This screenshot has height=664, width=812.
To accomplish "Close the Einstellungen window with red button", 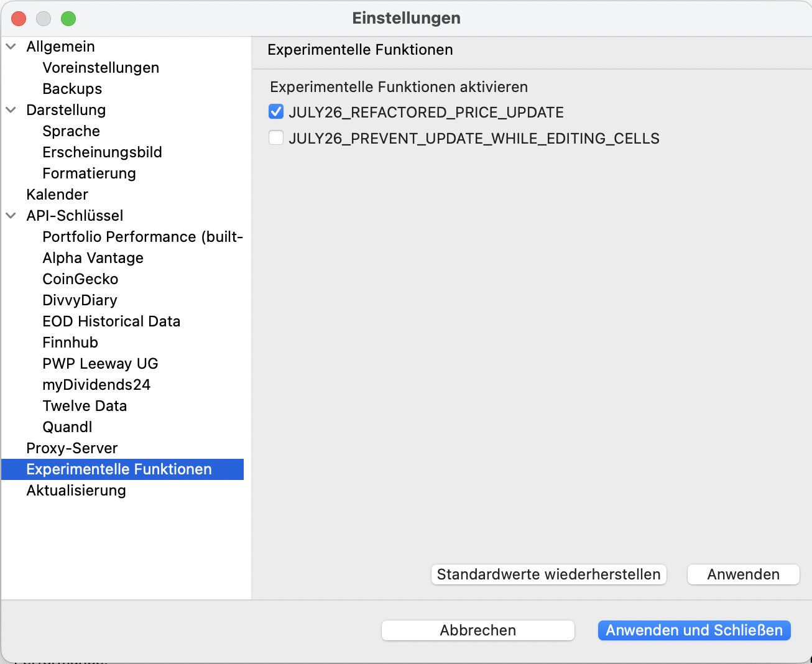I will coord(19,19).
